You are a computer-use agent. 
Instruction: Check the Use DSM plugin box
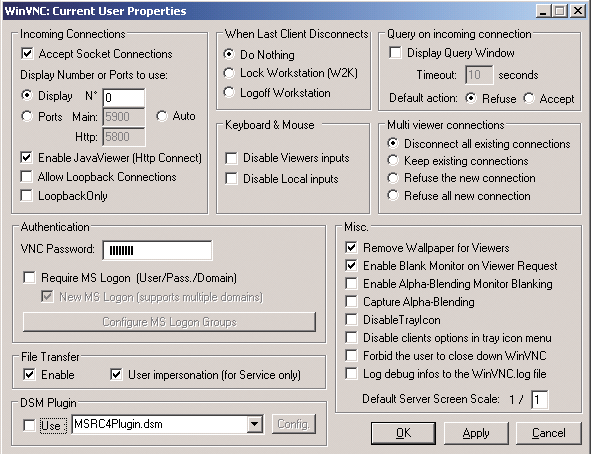point(29,425)
